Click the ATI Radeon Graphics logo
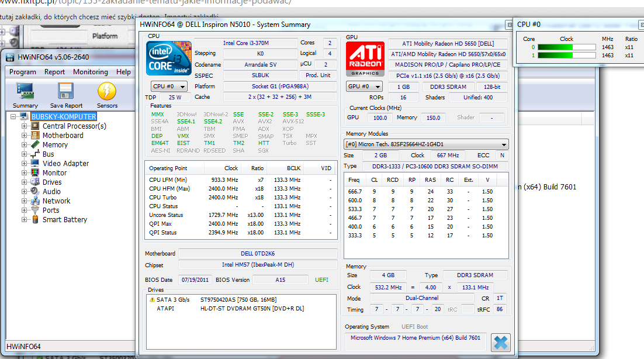The height and width of the screenshot is (359, 644). [365, 58]
